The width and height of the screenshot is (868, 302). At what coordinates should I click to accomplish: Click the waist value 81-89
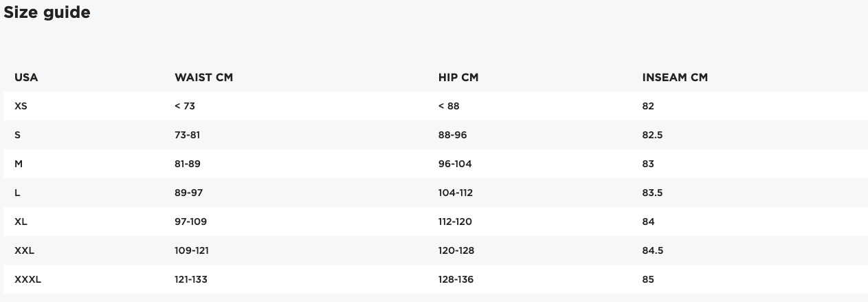tap(188, 164)
